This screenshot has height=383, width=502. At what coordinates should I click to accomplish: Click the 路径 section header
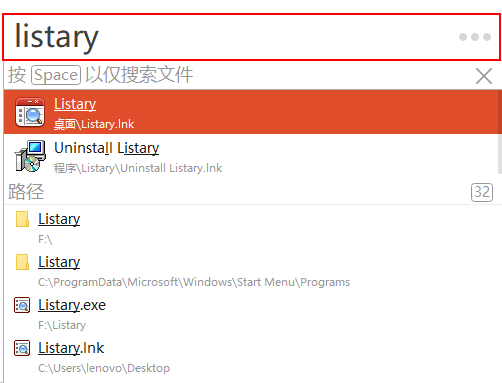click(x=26, y=192)
